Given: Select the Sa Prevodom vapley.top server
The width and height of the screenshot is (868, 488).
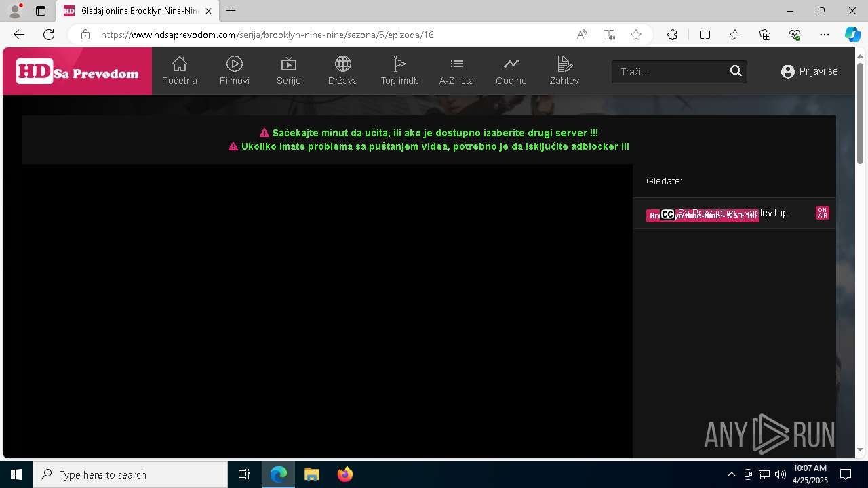Looking at the screenshot, I should (x=734, y=213).
